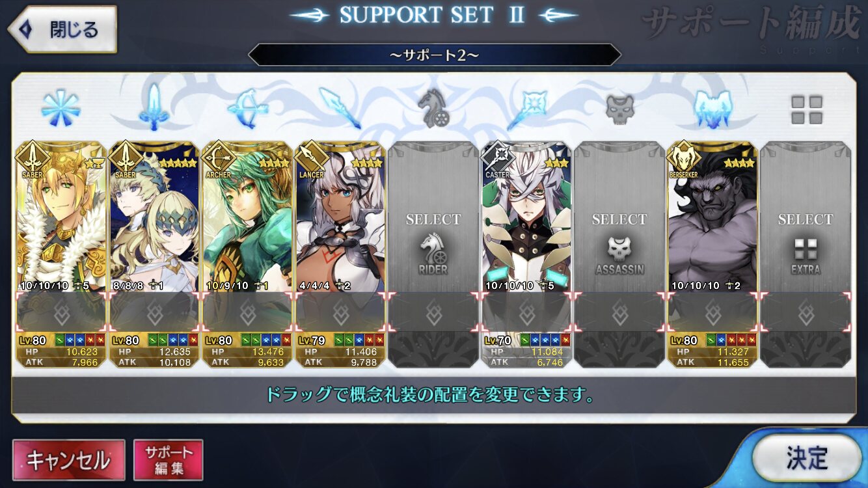The image size is (868, 488).
Task: Select the Lv.70 Caster servant card
Action: [x=526, y=254]
